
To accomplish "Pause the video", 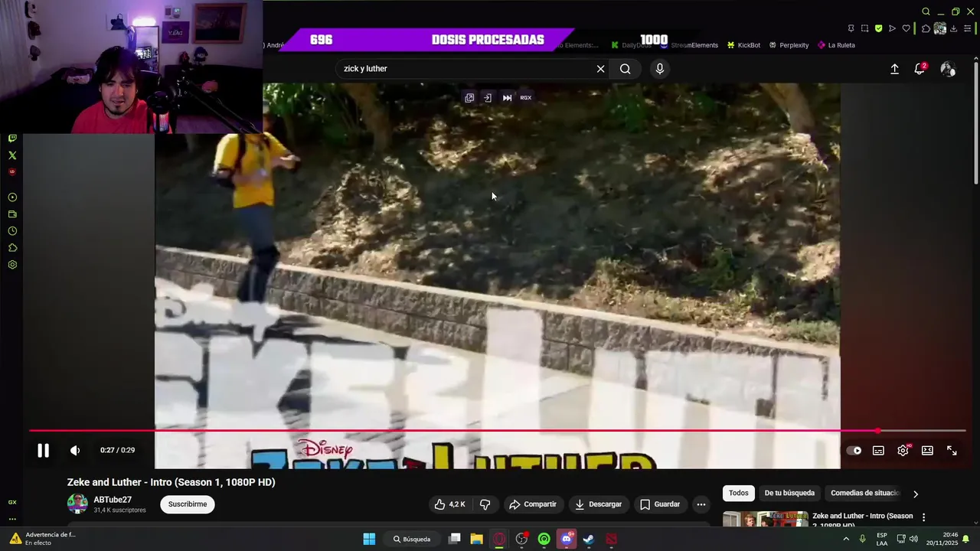I will tap(44, 451).
